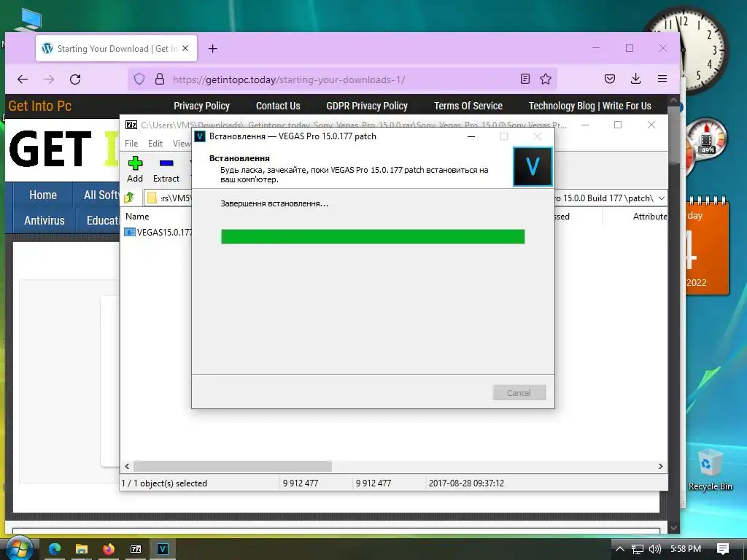Open File Explorer from the taskbar

coord(82,549)
